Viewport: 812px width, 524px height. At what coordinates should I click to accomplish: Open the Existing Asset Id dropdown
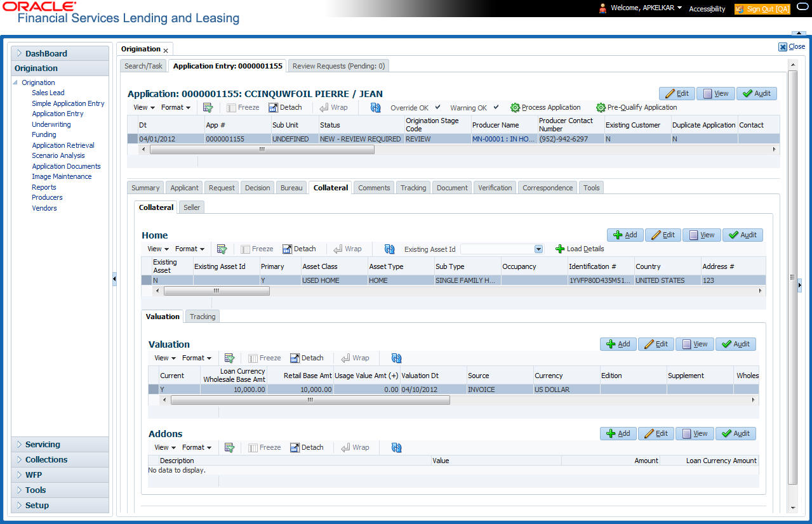[x=539, y=249]
